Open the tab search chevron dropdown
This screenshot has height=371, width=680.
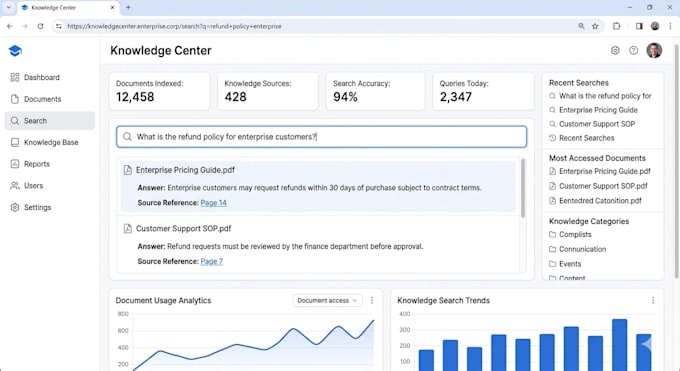9,7
